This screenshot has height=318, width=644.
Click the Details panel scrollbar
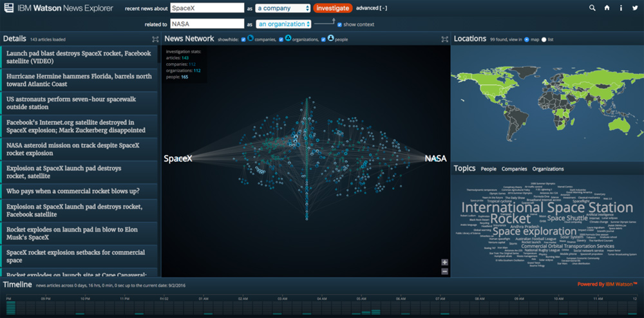[159, 54]
